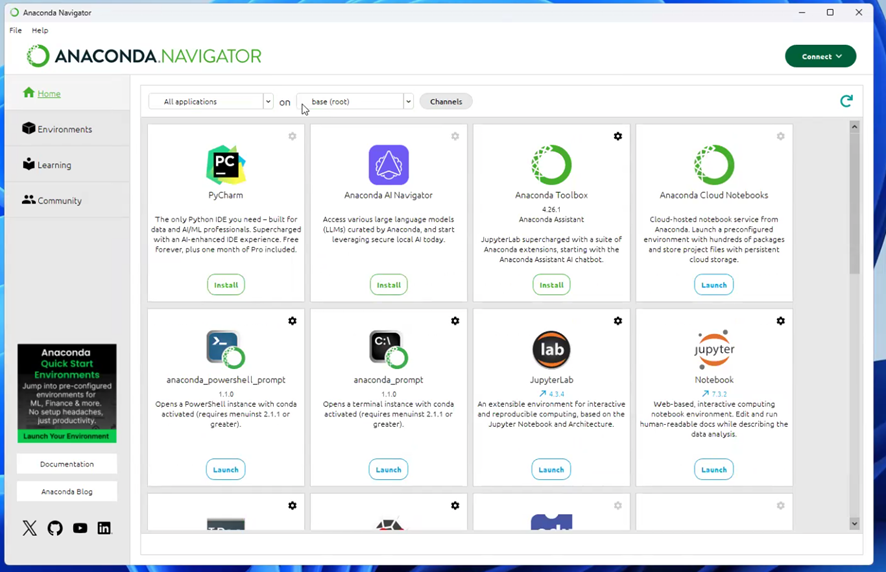Open the anaconda_prompt gear options
Image resolution: width=886 pixels, height=572 pixels.
point(455,320)
